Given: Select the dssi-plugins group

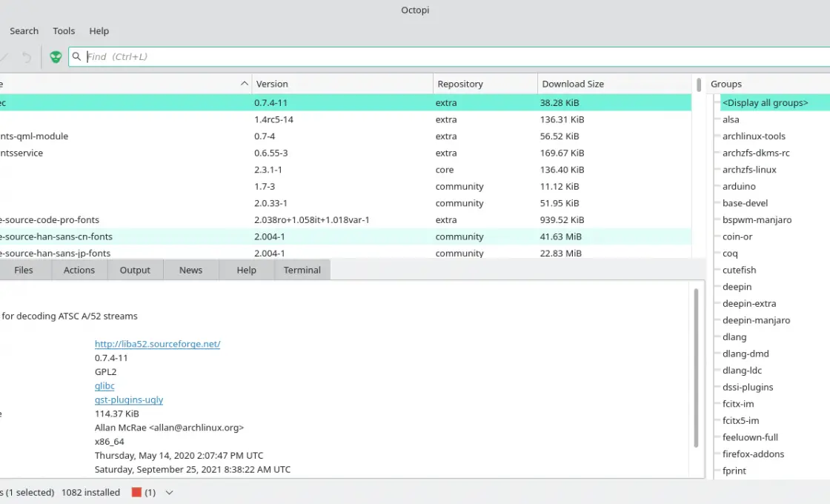Looking at the screenshot, I should 748,387.
